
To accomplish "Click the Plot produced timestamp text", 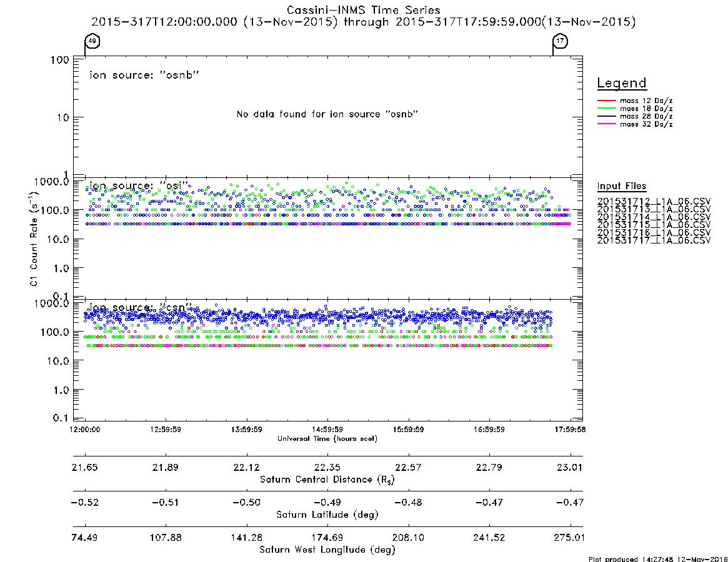I will (x=658, y=560).
